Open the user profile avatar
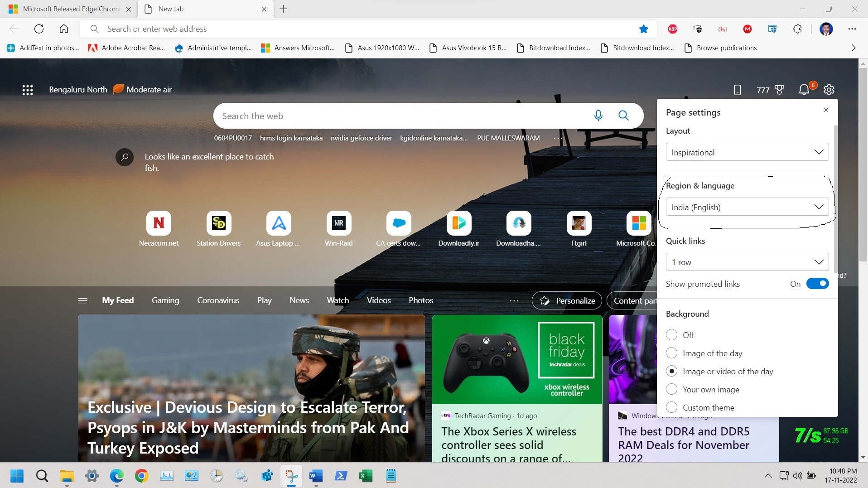Viewport: 868px width, 488px height. click(x=826, y=29)
